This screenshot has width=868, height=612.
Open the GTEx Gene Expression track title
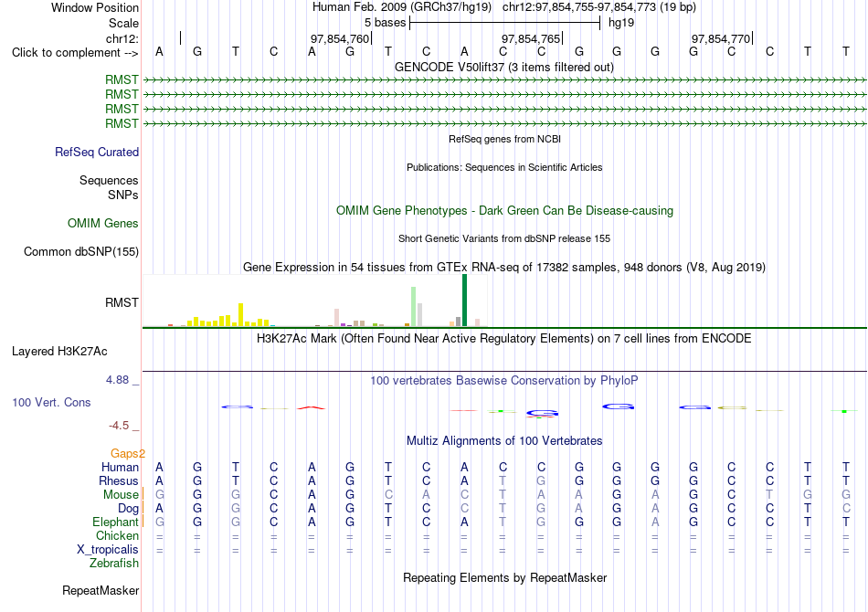(x=503, y=268)
